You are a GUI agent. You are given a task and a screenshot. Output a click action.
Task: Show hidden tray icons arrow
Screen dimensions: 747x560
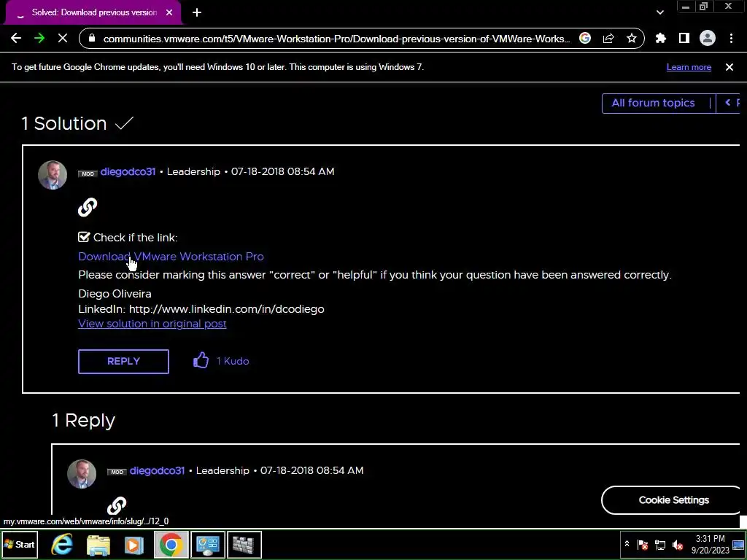tap(627, 544)
